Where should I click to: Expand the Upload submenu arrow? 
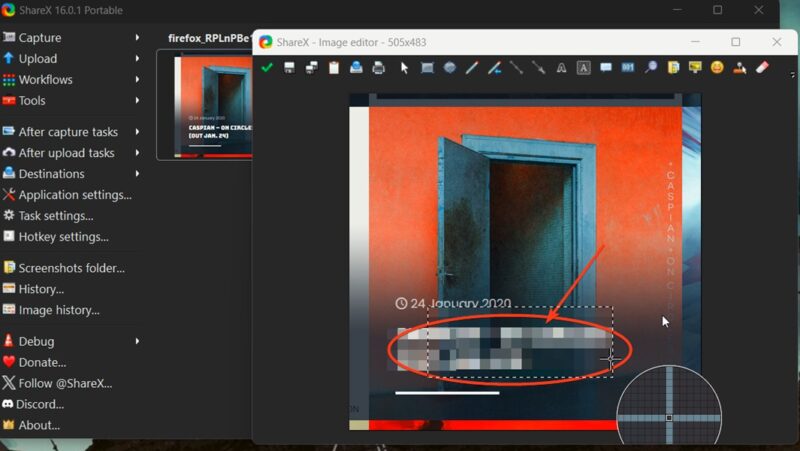point(137,58)
